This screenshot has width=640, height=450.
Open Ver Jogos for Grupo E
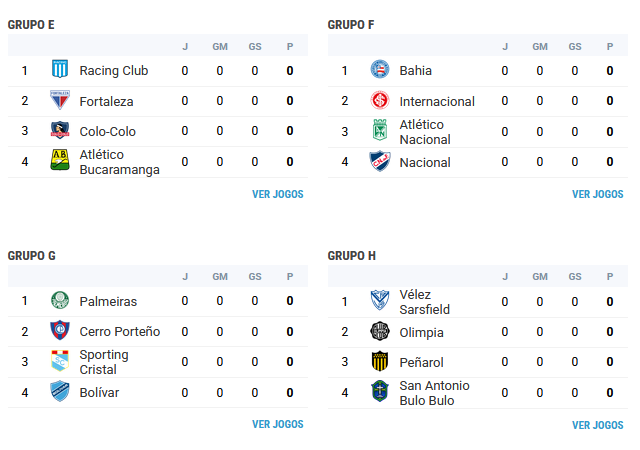277,194
